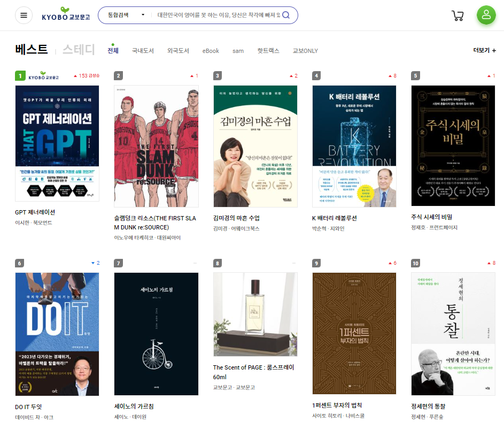Image resolution: width=504 pixels, height=430 pixels.
Task: Click author text 정재호 · 프런트페이지
Action: (x=434, y=227)
